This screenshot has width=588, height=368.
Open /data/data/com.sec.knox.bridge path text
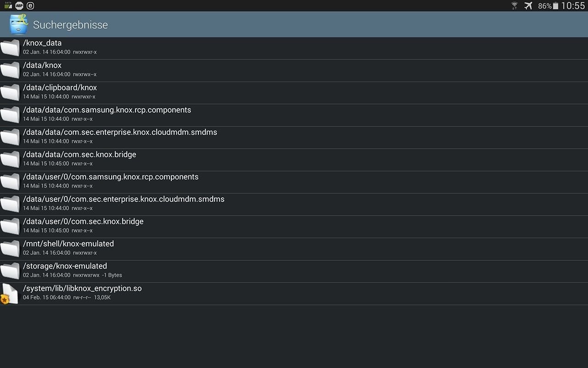click(x=79, y=155)
